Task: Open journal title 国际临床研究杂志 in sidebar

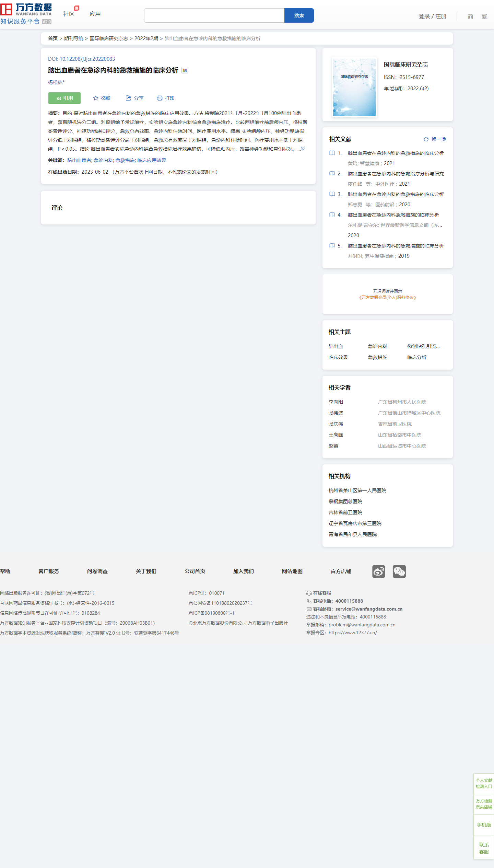Action: point(405,65)
